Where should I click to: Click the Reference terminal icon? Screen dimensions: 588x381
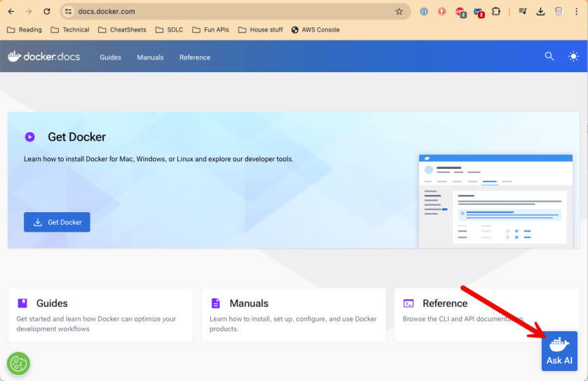click(409, 303)
